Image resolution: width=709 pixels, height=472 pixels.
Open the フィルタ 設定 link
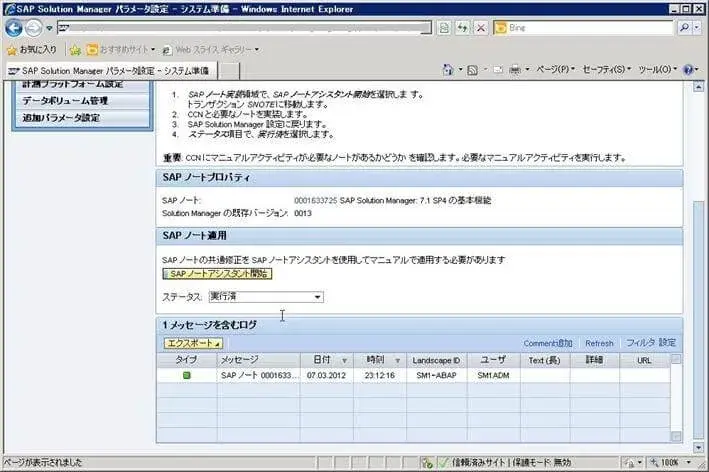pyautogui.click(x=651, y=343)
